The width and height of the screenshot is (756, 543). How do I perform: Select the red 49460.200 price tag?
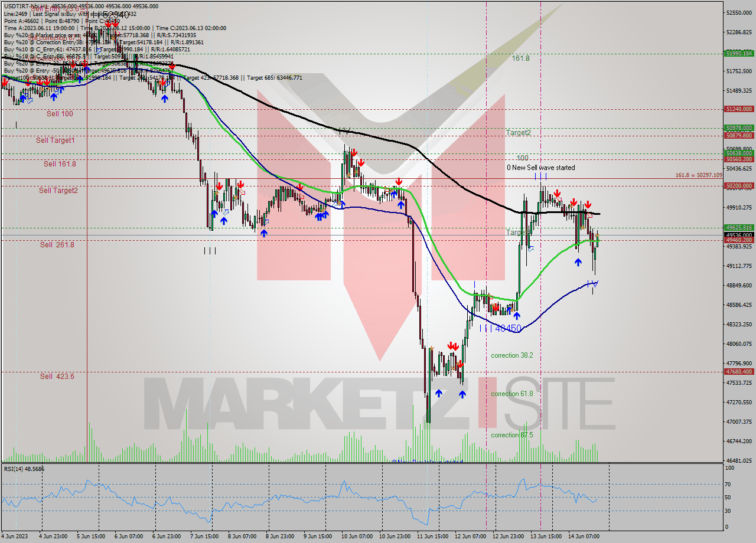[739, 240]
